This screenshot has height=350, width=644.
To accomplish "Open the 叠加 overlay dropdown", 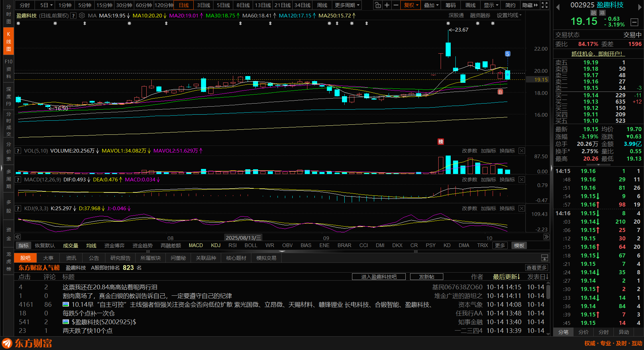I will coord(431,5).
